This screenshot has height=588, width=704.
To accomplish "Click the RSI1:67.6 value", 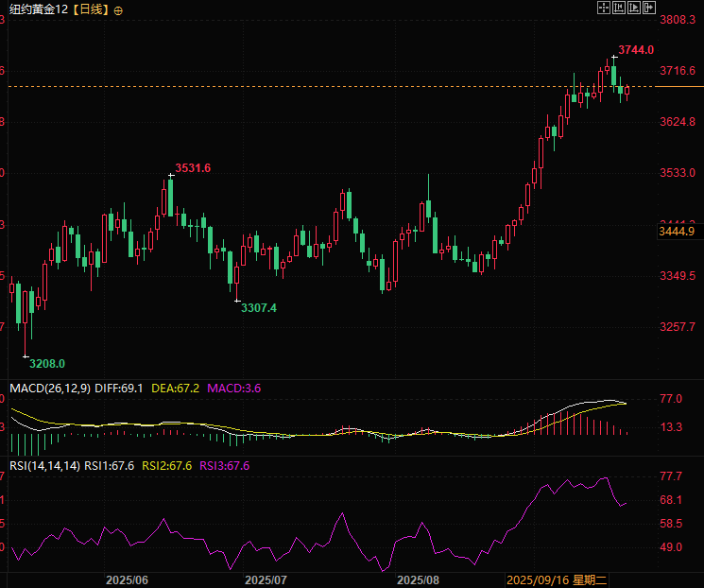I will click(109, 466).
